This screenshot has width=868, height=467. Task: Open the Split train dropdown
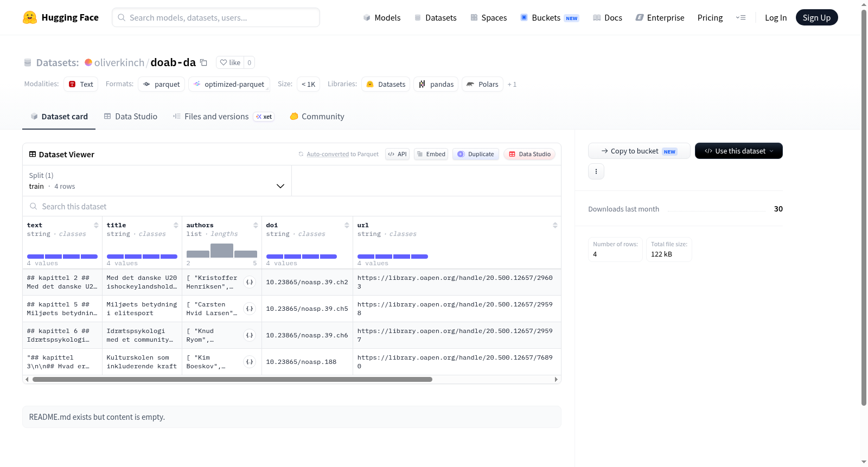point(157,181)
